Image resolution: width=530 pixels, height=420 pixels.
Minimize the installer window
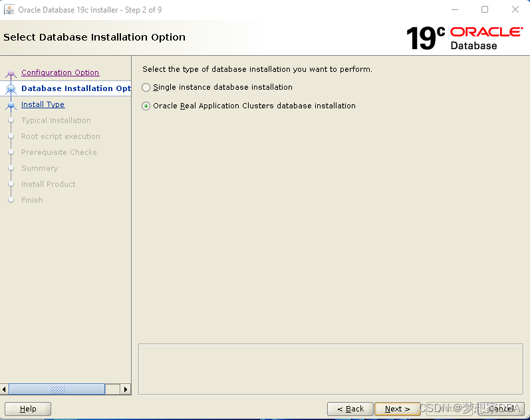[x=455, y=9]
